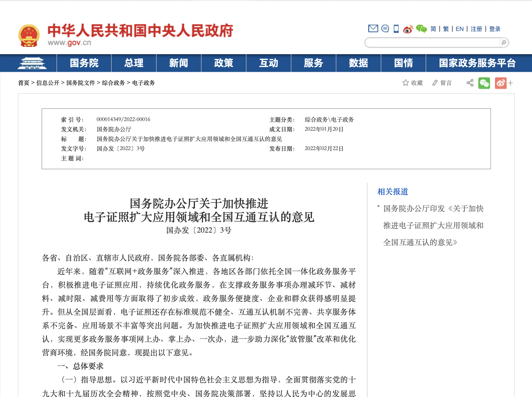Select index number 000014349/2022-00016

pos(123,119)
